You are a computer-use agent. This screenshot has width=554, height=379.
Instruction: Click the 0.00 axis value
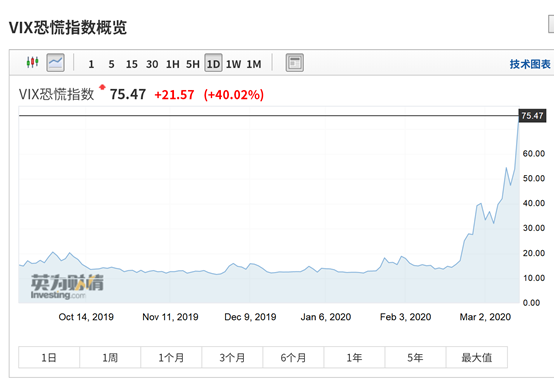531,303
